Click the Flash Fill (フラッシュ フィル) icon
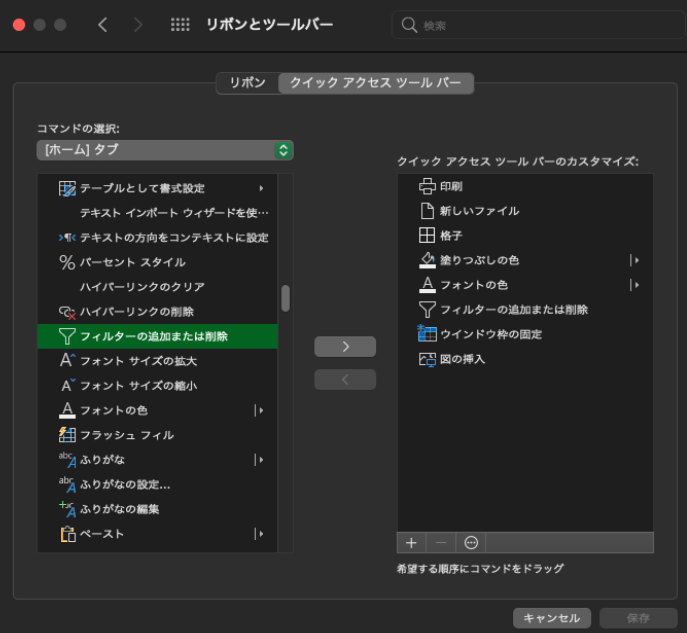This screenshot has width=687, height=633. pyautogui.click(x=67, y=435)
